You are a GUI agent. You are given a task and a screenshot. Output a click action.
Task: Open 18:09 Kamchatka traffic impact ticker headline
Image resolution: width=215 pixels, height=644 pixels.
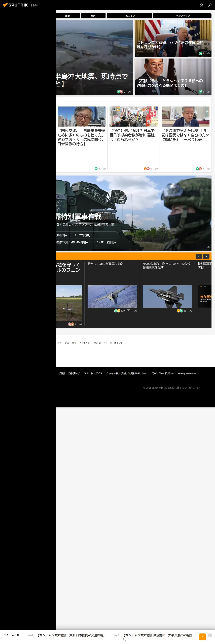pos(71,635)
